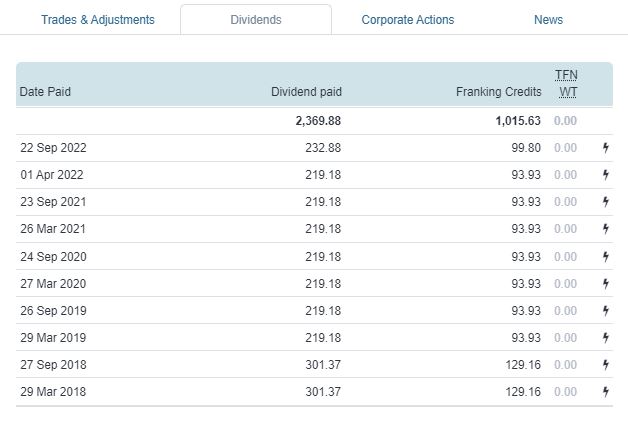628x424 pixels.
Task: Click lightning icon for 27 Sep 2018 dividend
Action: pos(606,365)
